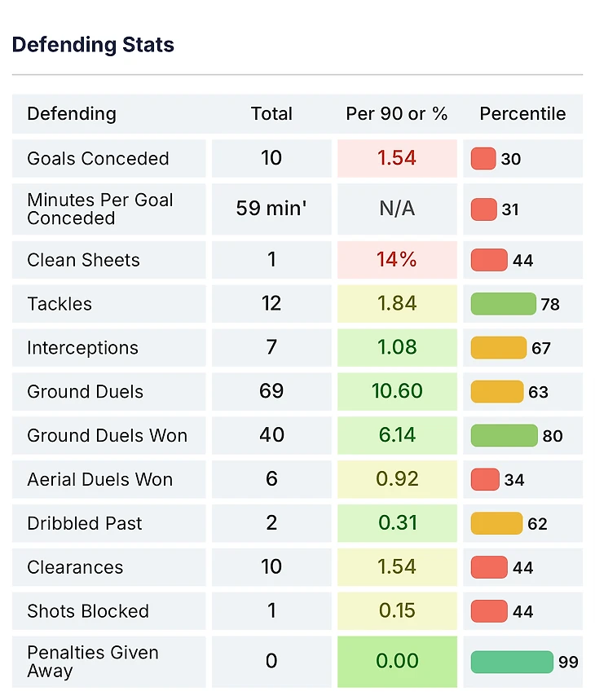Click the green Ground Duels Won percentile bar
The height and width of the screenshot is (700, 595).
[x=505, y=435]
